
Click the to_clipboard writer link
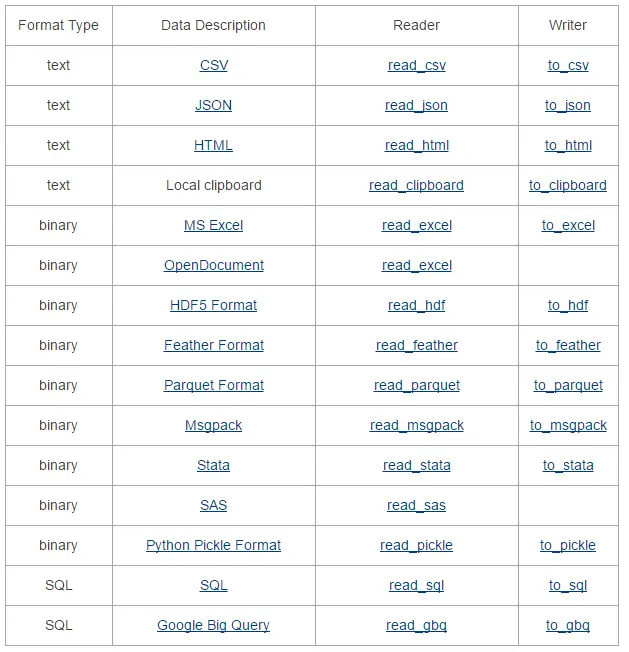click(x=568, y=185)
